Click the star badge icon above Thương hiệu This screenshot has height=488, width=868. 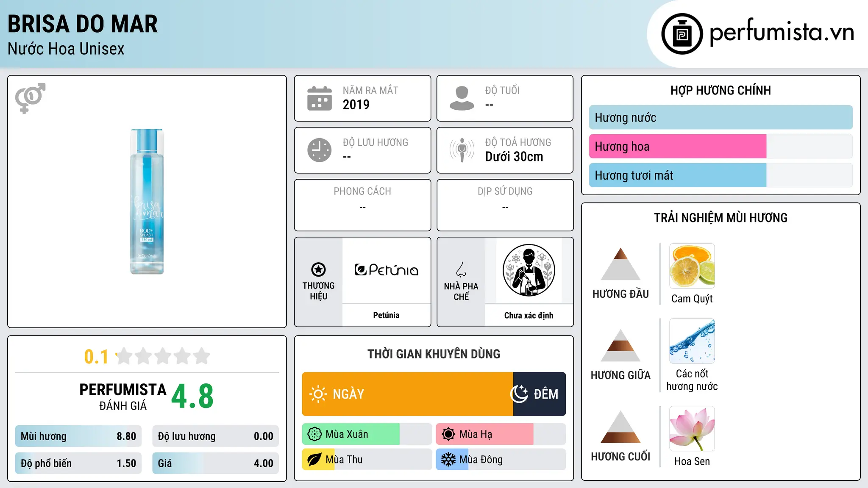click(318, 269)
